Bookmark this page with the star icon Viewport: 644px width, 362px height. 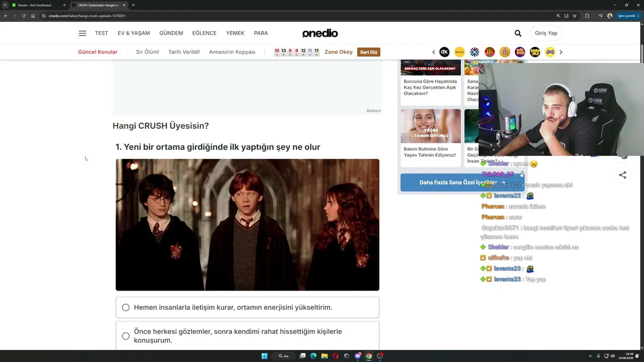click(x=575, y=16)
